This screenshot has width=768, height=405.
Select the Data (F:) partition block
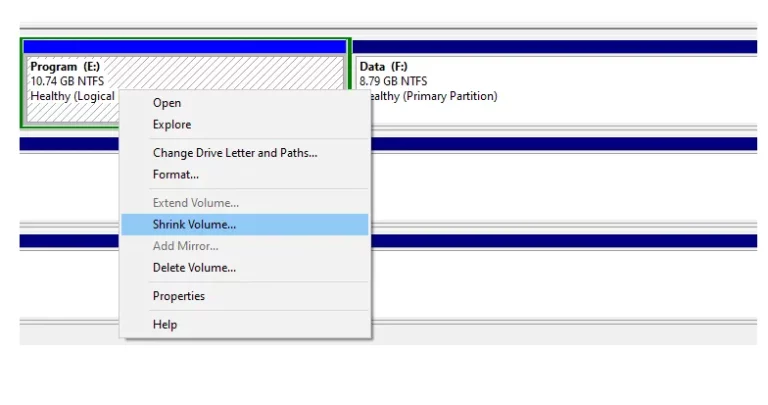555,83
